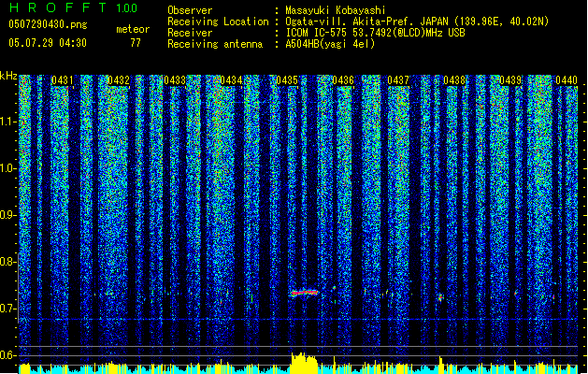
Task: Select the A504HB(yagi 4el) antenna text
Action: (x=330, y=44)
